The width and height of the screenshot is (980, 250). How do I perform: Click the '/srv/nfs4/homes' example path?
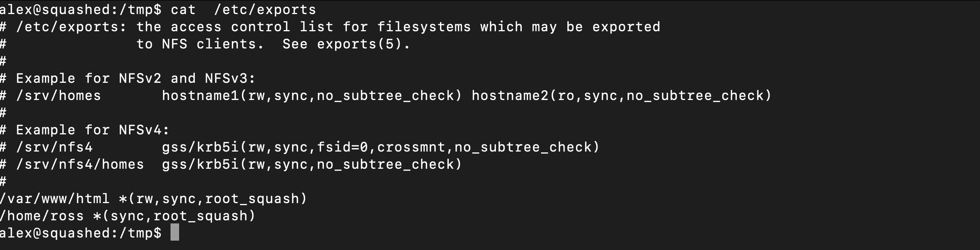(80, 164)
